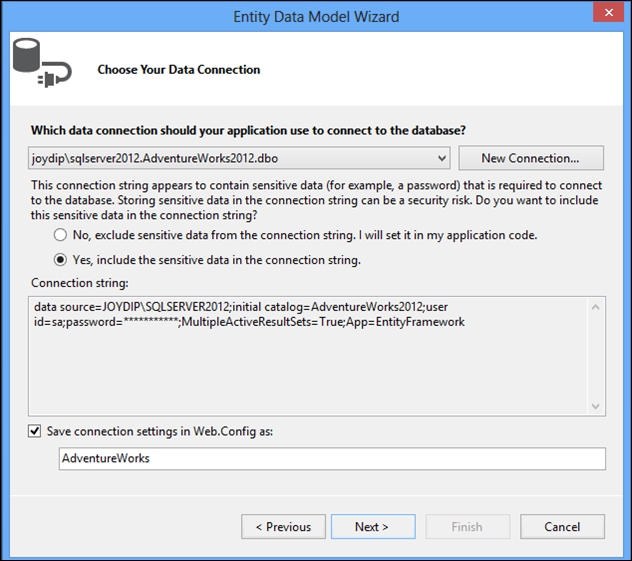This screenshot has height=561, width=632.
Task: Click the New Connection button
Action: pyautogui.click(x=531, y=158)
